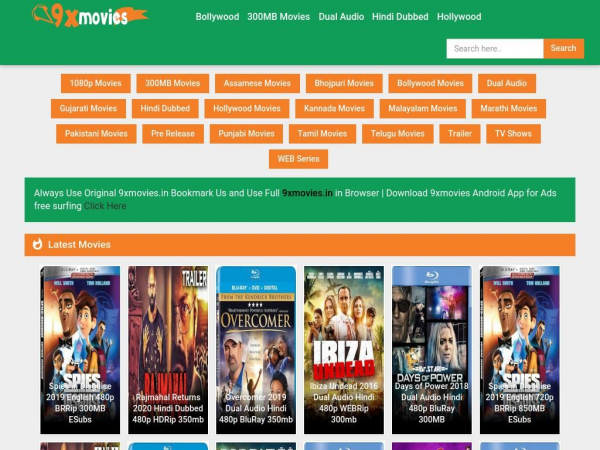Click the Trailer category button
The image size is (600, 450).
(459, 134)
